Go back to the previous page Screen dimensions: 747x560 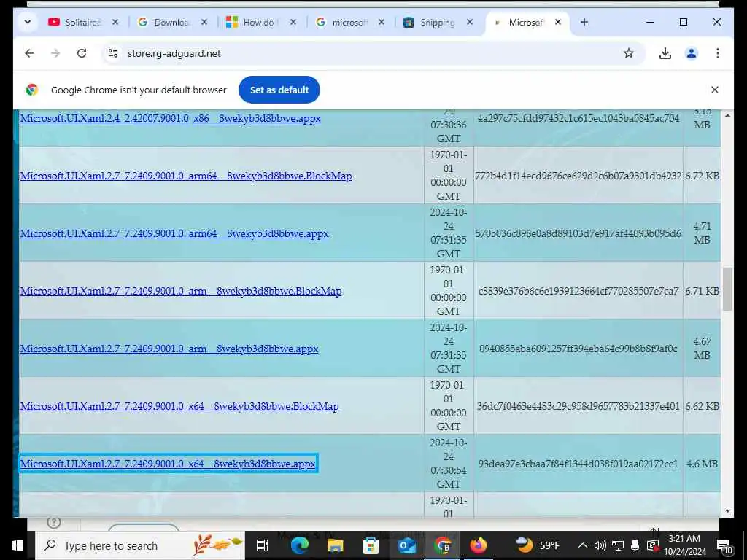point(29,53)
